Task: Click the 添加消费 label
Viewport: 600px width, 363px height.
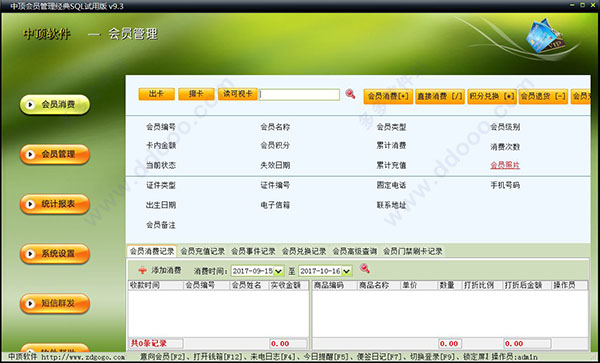Action: pos(166,270)
